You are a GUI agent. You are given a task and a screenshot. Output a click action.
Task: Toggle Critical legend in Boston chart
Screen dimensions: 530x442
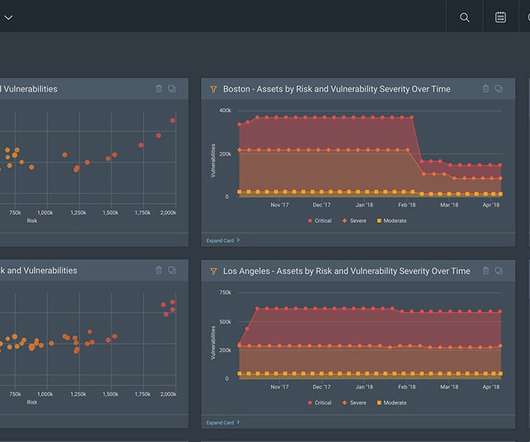click(319, 221)
